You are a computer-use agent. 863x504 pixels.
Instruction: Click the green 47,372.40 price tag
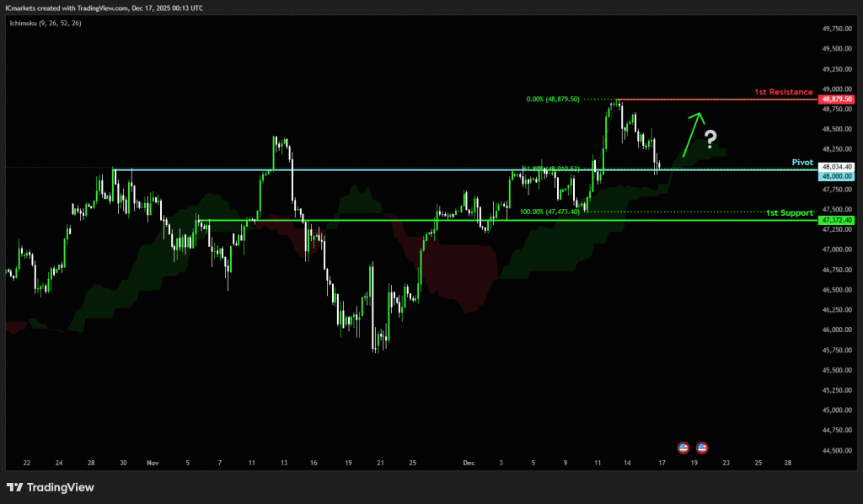click(837, 220)
